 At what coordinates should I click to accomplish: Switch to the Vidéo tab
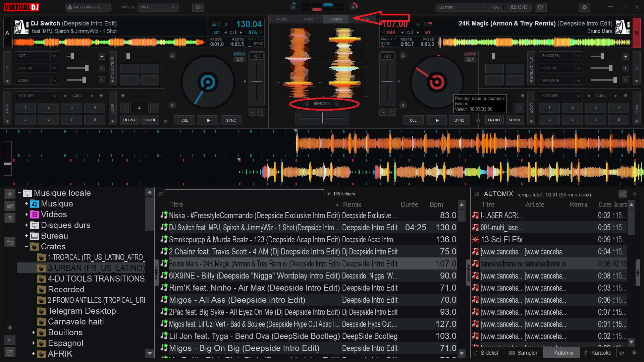308,19
